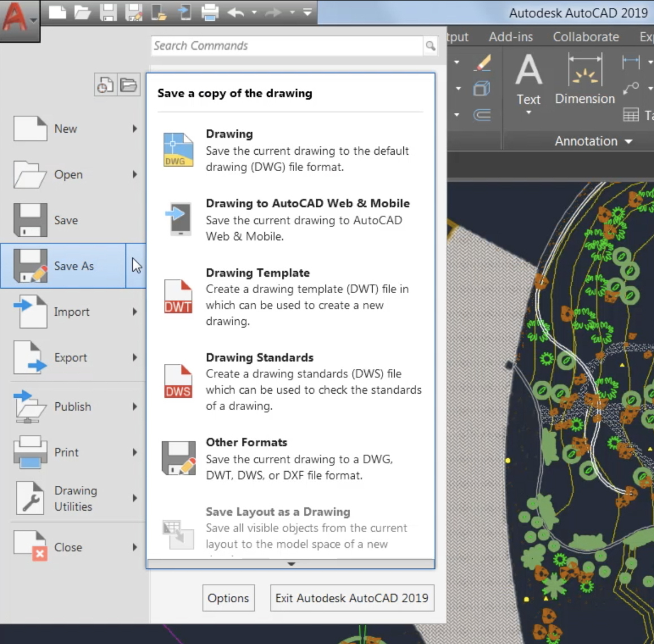Click the Linear dimension icon
Image resolution: width=654 pixels, height=644 pixels.
pyautogui.click(x=631, y=62)
